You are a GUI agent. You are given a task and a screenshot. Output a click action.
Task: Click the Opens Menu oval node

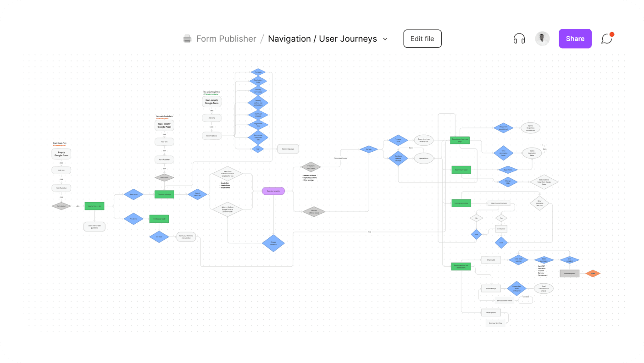coord(423,159)
